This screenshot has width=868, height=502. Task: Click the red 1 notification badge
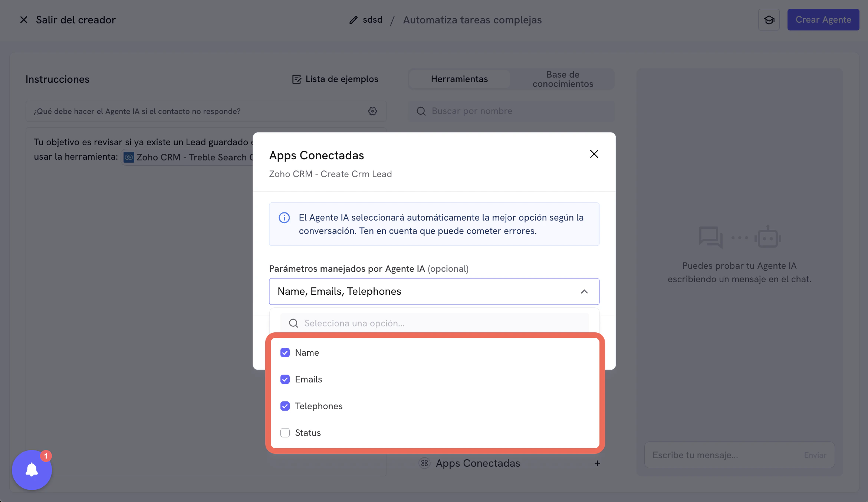[46, 456]
